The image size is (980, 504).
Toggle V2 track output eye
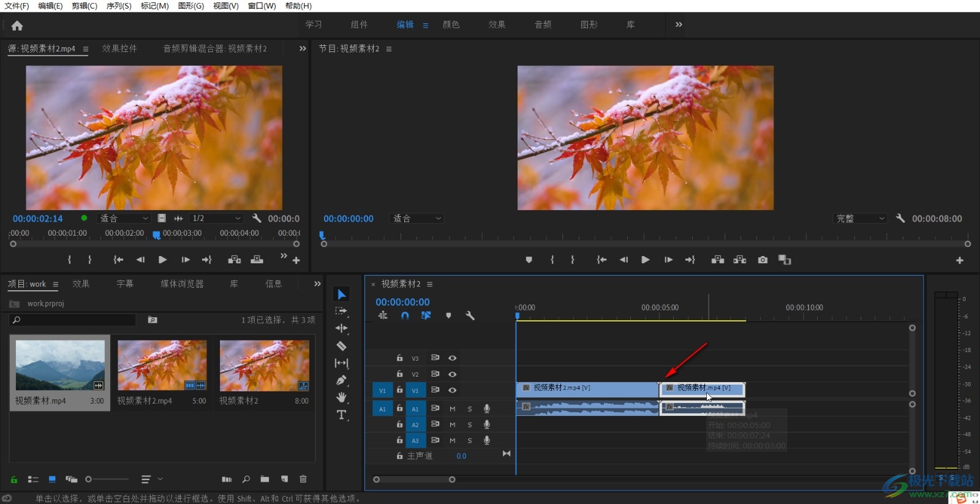(452, 374)
